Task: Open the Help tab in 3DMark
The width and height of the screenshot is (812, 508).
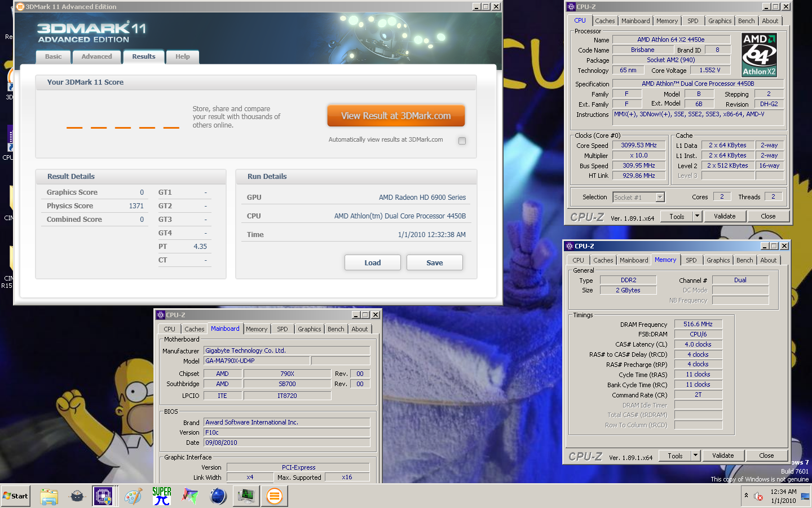Action: (183, 56)
